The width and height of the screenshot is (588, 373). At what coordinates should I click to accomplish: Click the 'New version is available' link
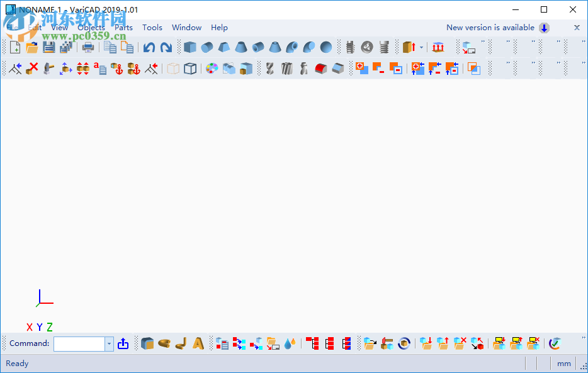(490, 27)
